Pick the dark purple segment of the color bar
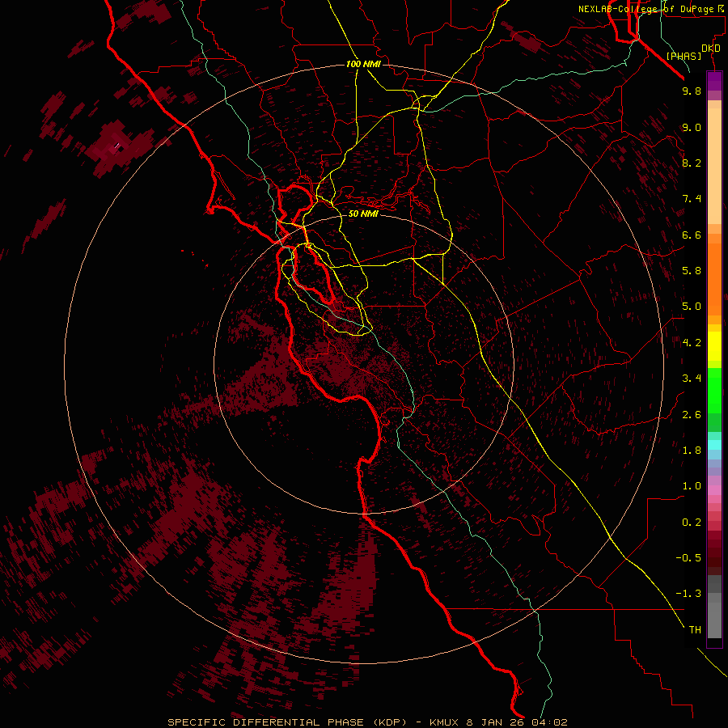Screen dimensions: 728x728 714,82
